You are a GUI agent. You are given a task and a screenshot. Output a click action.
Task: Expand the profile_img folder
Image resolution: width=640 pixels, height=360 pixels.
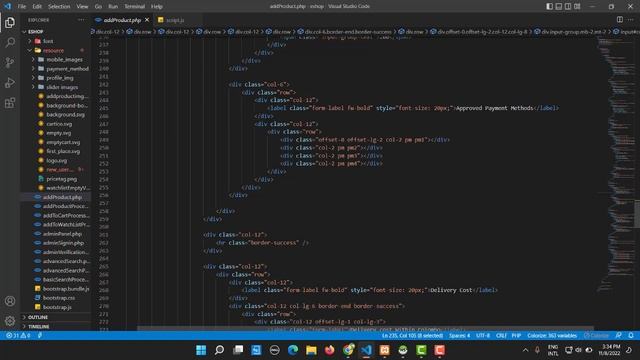pos(56,78)
